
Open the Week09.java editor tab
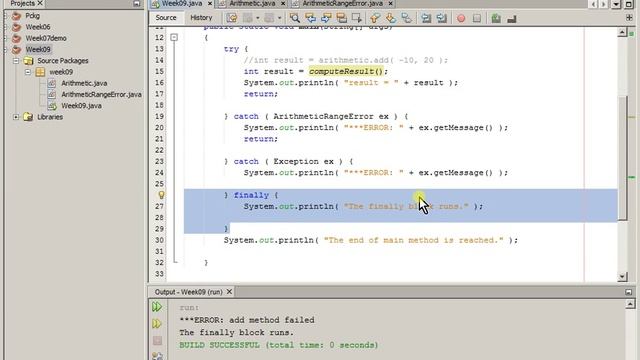pyautogui.click(x=182, y=4)
